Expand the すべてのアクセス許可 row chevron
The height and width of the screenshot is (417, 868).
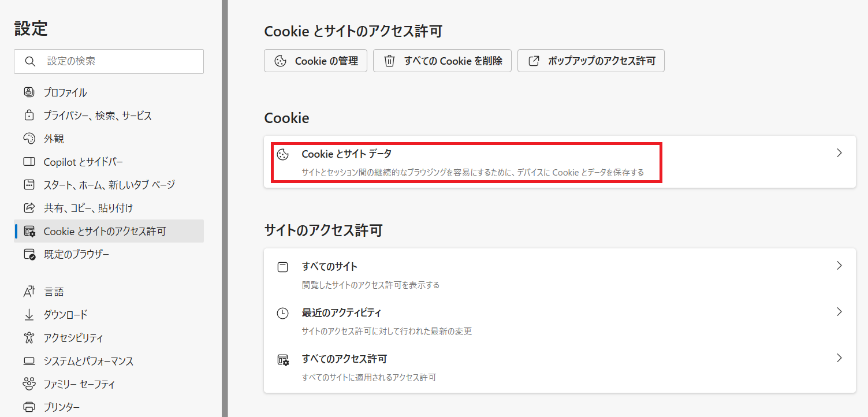(839, 358)
